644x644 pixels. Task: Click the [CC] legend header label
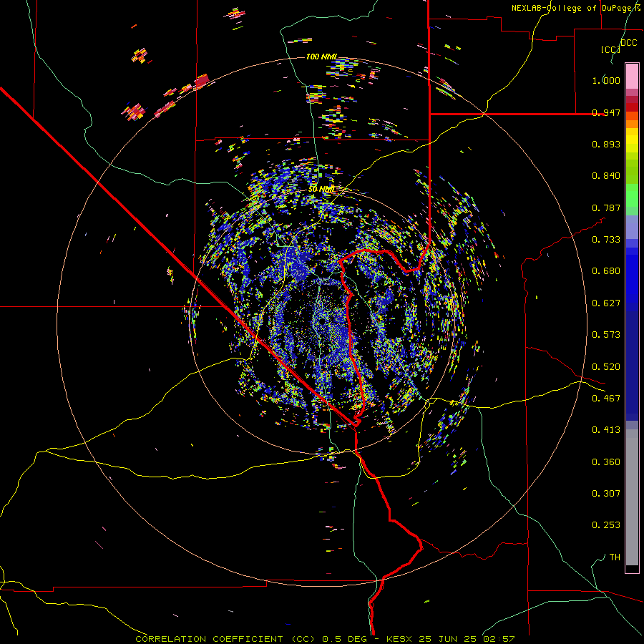[x=610, y=49]
